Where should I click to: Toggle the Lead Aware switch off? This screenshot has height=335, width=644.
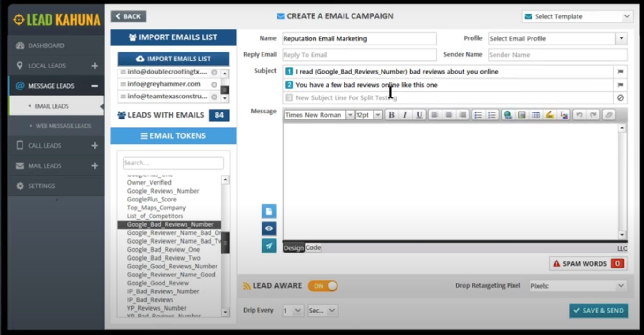click(x=322, y=286)
